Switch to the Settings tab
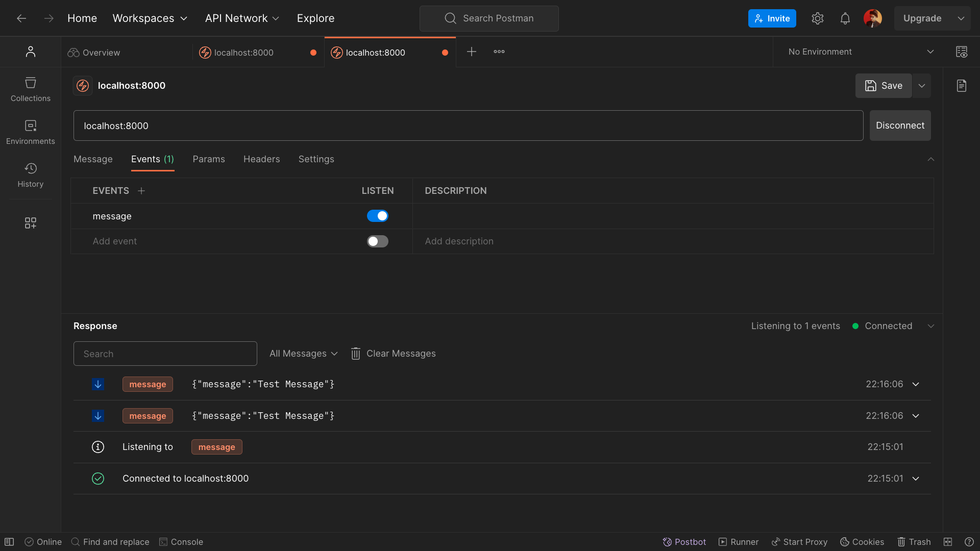This screenshot has width=980, height=551. coord(316,159)
